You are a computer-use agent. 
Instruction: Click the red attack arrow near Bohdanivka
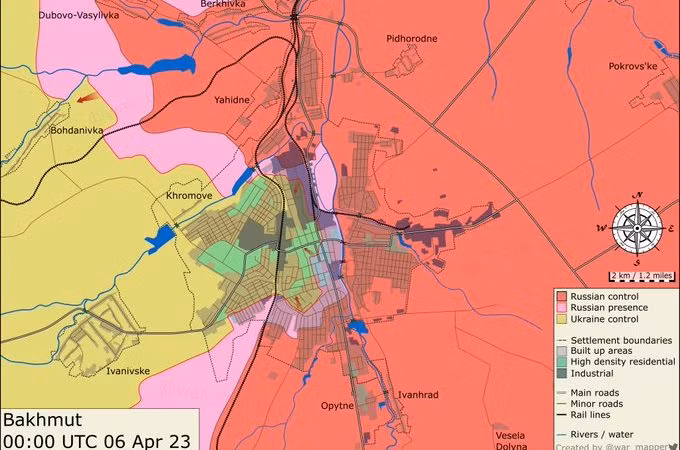coord(88,98)
